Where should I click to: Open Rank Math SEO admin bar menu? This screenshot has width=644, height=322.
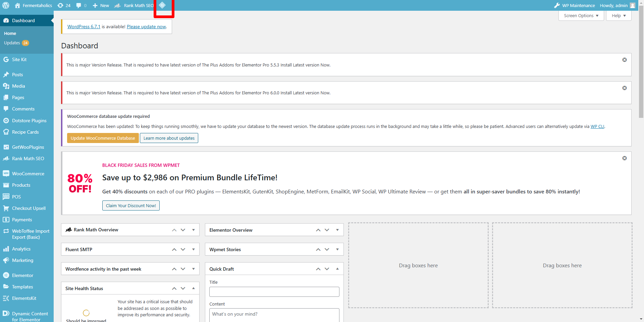tap(134, 5)
